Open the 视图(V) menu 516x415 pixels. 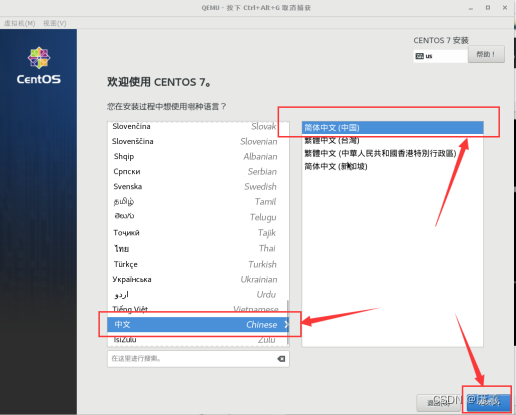55,23
